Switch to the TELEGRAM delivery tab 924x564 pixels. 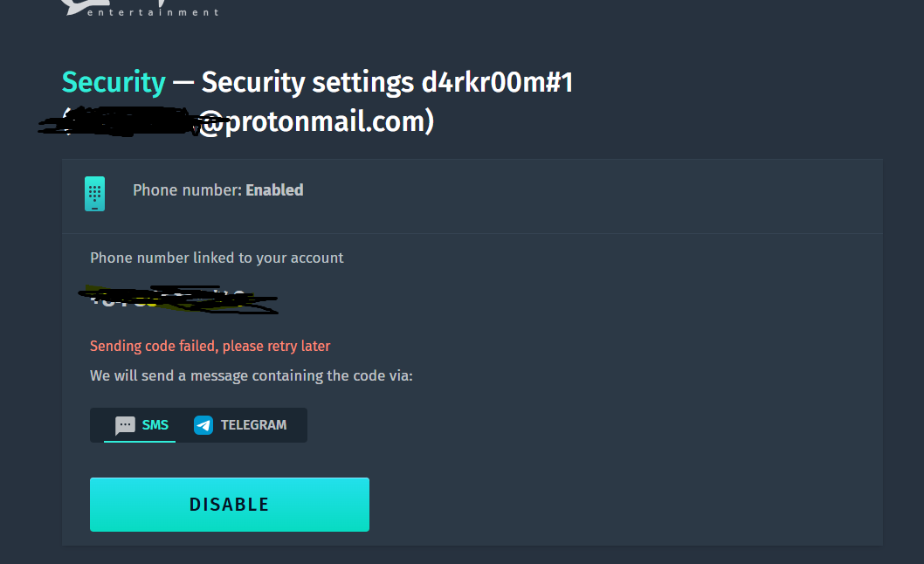coord(241,425)
